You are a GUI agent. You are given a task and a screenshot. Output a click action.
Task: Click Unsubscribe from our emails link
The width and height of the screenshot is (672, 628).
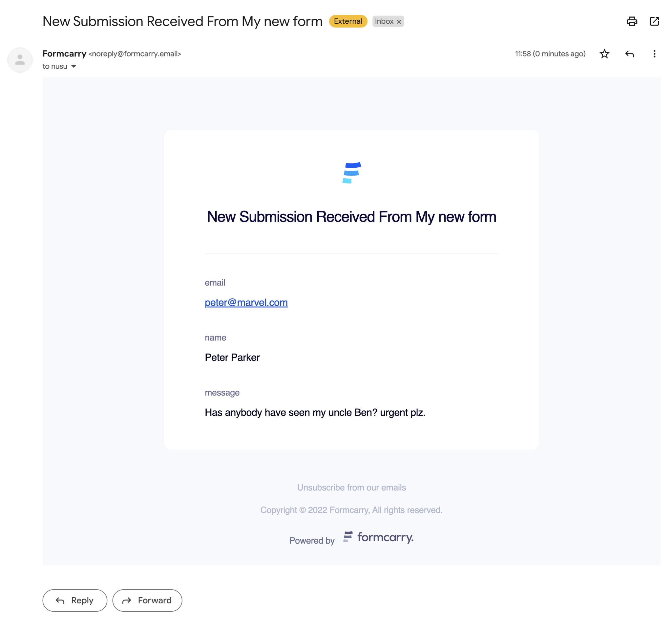point(351,487)
